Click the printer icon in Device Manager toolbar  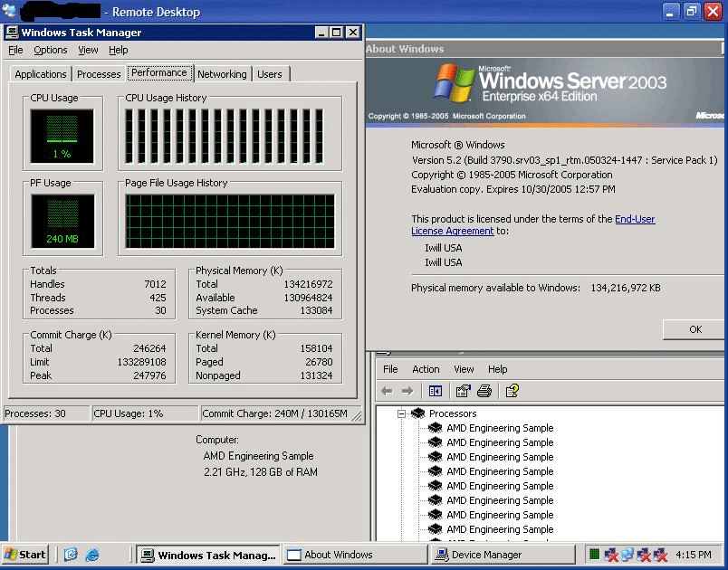click(484, 392)
